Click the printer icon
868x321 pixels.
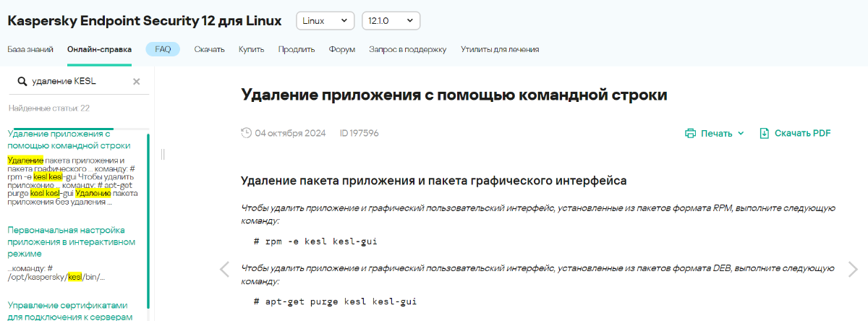[x=690, y=133]
